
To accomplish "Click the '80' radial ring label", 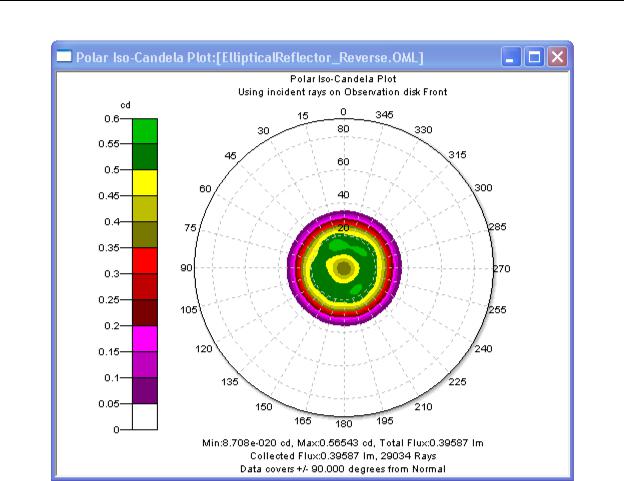I will (343, 129).
